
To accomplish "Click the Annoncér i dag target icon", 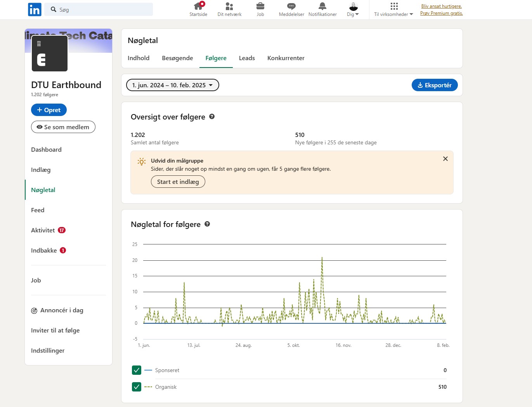I will point(34,310).
